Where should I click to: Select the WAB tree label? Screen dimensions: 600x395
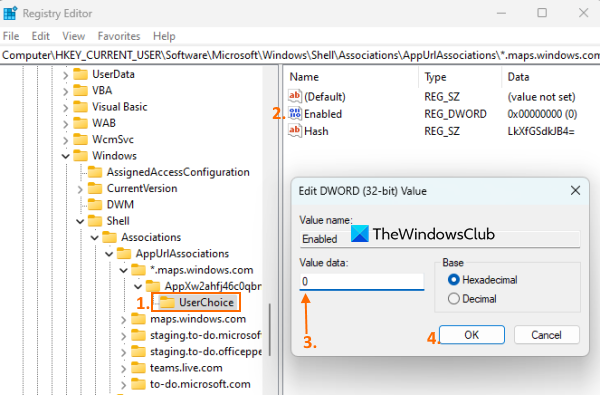(104, 123)
